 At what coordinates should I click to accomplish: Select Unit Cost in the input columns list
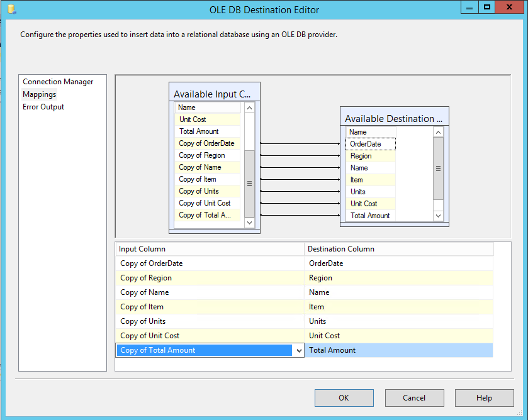[193, 119]
